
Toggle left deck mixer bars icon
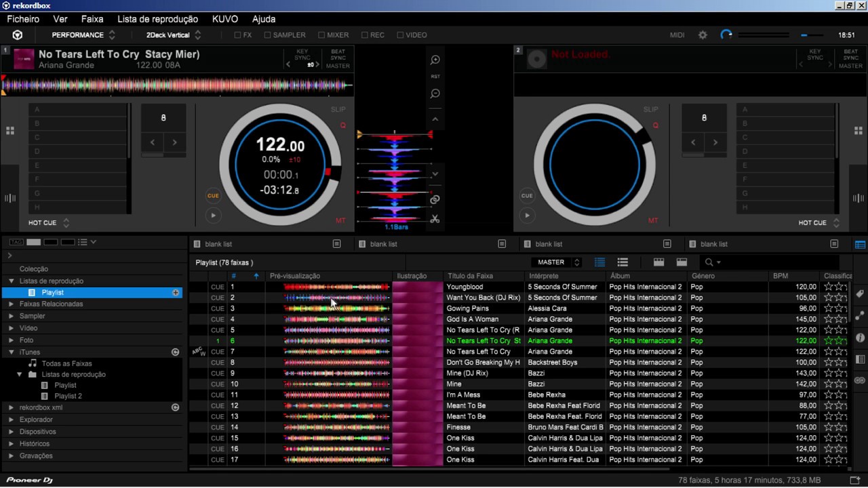(x=10, y=198)
